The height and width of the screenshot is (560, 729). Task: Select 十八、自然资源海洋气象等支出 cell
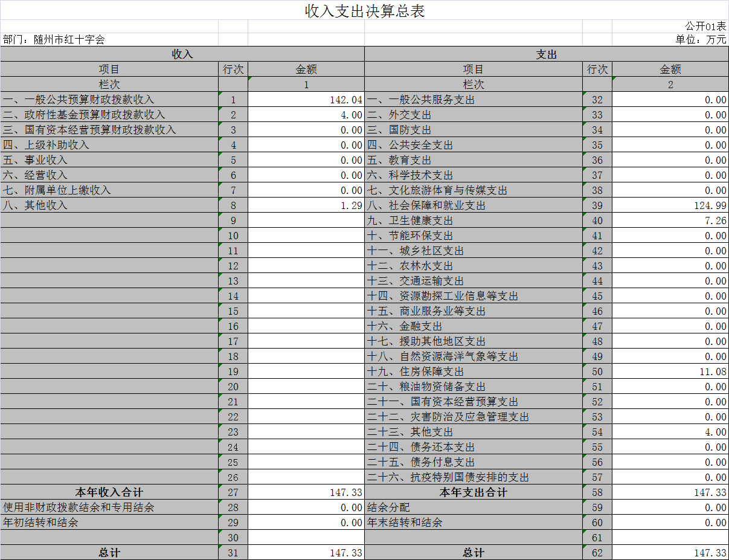coord(474,356)
